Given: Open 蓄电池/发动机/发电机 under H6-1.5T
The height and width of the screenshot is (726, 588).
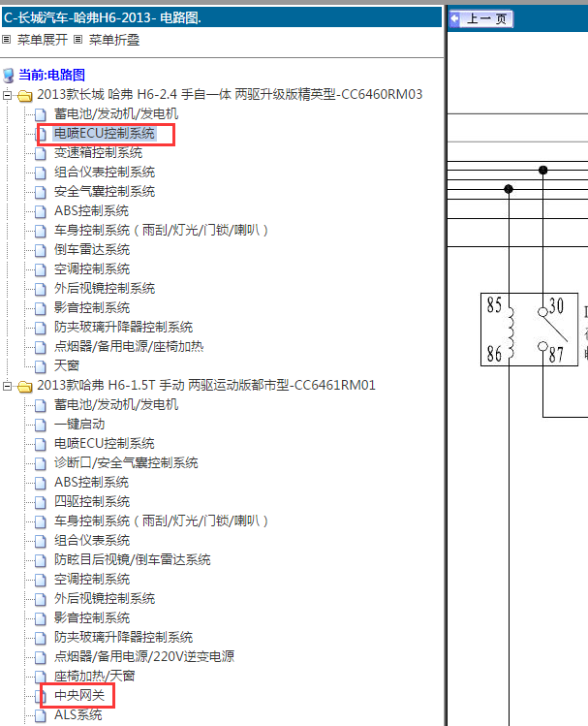Looking at the screenshot, I should coord(116,404).
